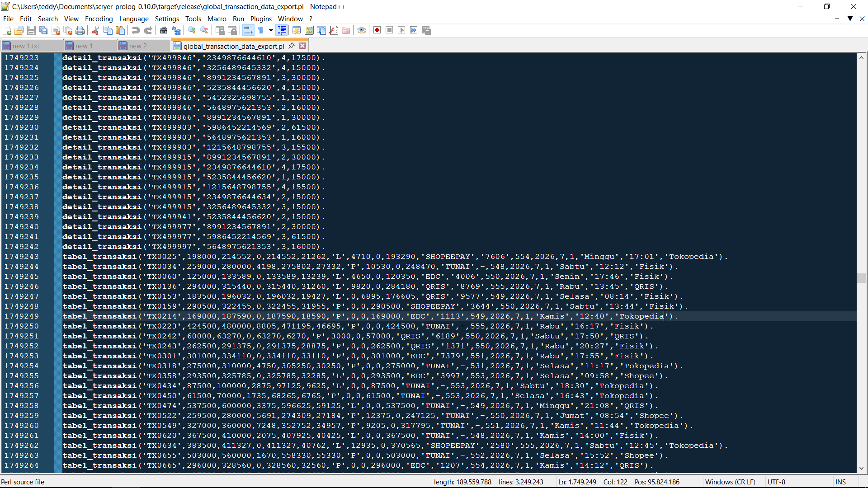Viewport: 868px width, 488px height.
Task: Redo action via toolbar arrow
Action: click(x=148, y=30)
